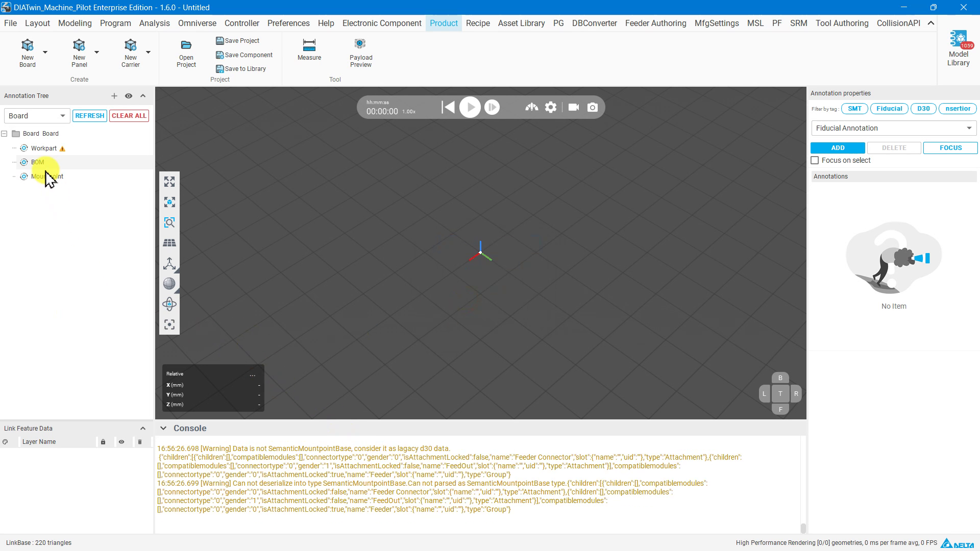Click the fit-all view icon in viewport toolbar
The width and height of the screenshot is (980, 551).
(169, 182)
